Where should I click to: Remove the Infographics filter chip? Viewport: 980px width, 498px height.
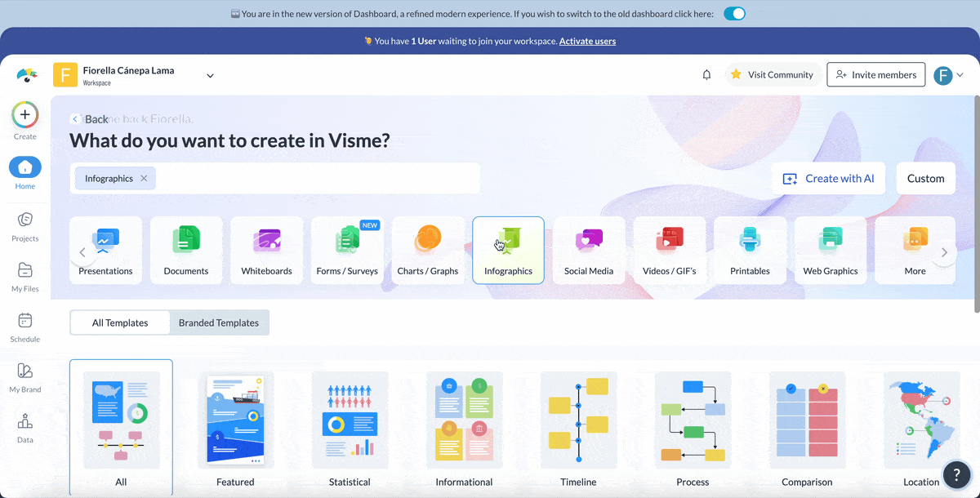tap(144, 178)
